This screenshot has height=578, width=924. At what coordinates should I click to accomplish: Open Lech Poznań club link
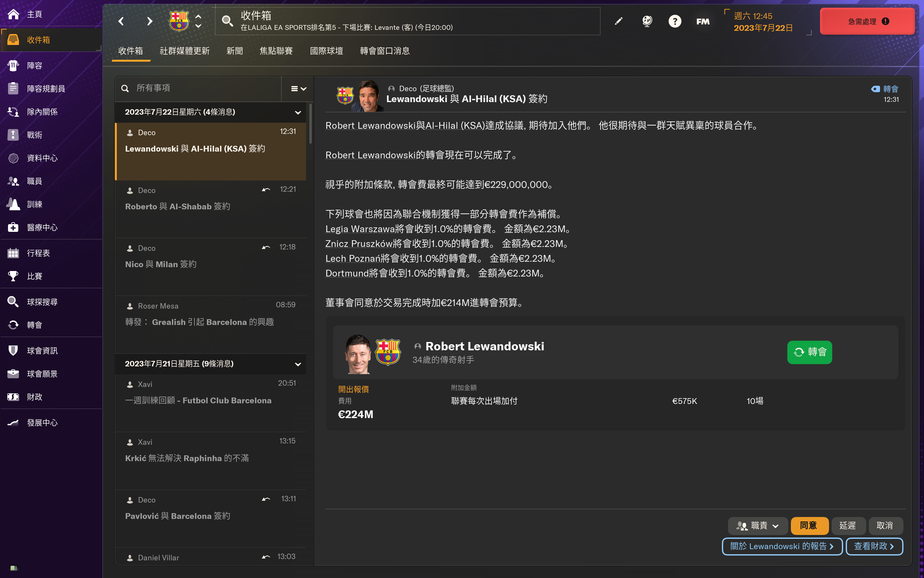coord(352,259)
